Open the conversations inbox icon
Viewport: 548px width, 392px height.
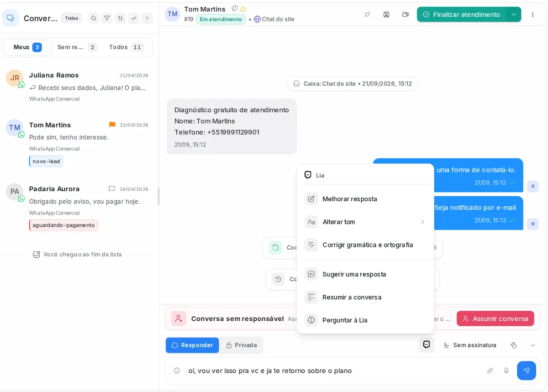pos(10,18)
